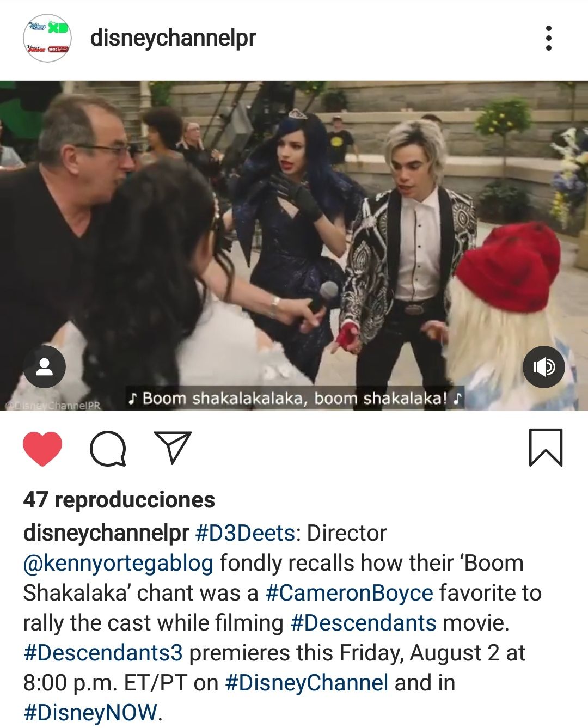Tap the Boom shakalaka subtitle caption
The height and width of the screenshot is (728, 588).
(x=295, y=398)
